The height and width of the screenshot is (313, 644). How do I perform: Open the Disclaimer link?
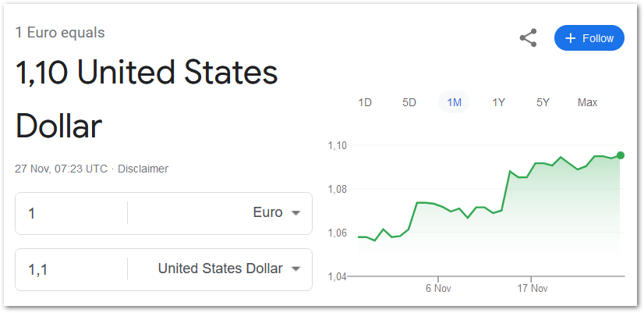143,169
